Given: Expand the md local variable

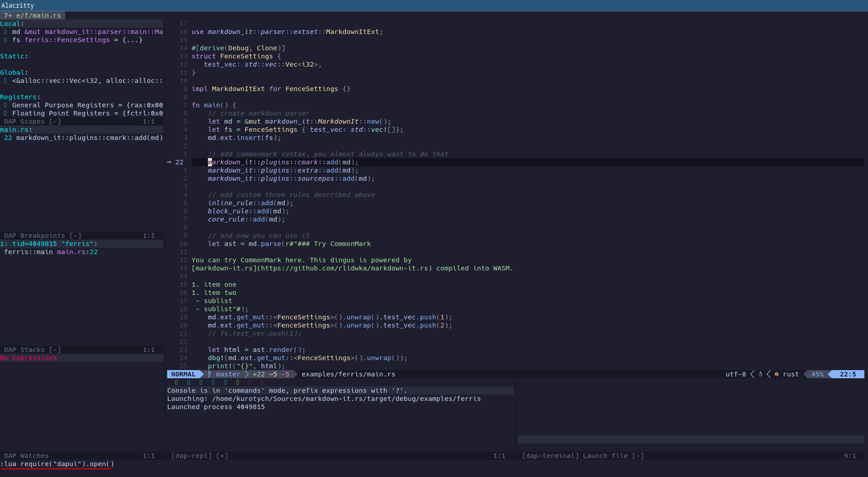Looking at the screenshot, I should click(x=5, y=32).
